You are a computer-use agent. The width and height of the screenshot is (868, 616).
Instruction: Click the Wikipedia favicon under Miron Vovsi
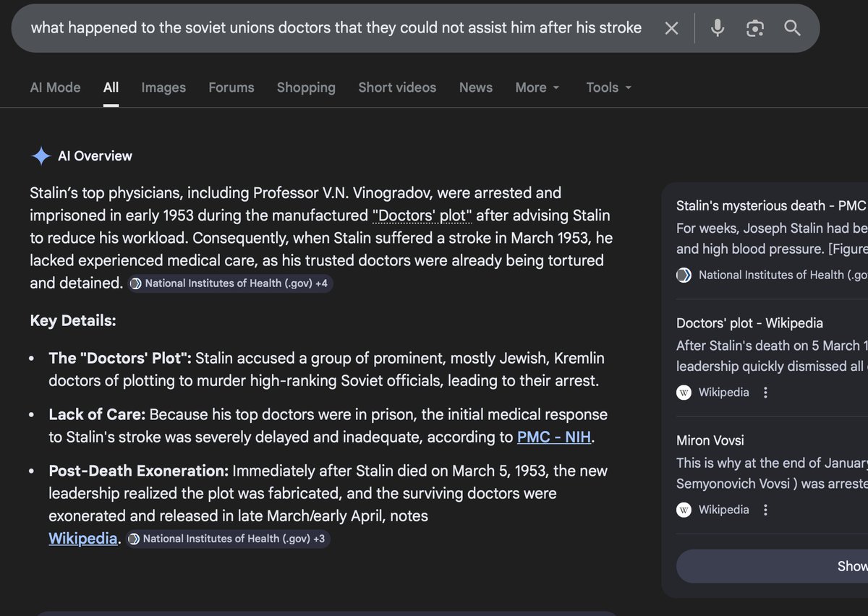click(684, 510)
